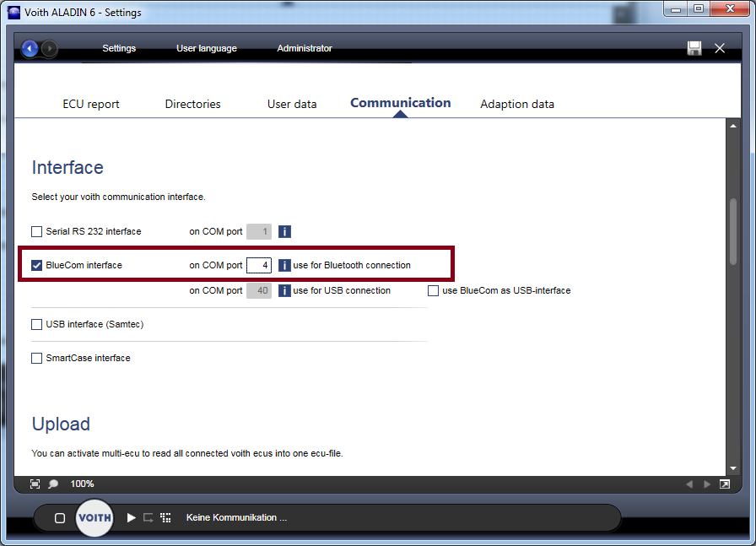
Task: Save settings with the floppy disk icon
Action: coord(694,48)
